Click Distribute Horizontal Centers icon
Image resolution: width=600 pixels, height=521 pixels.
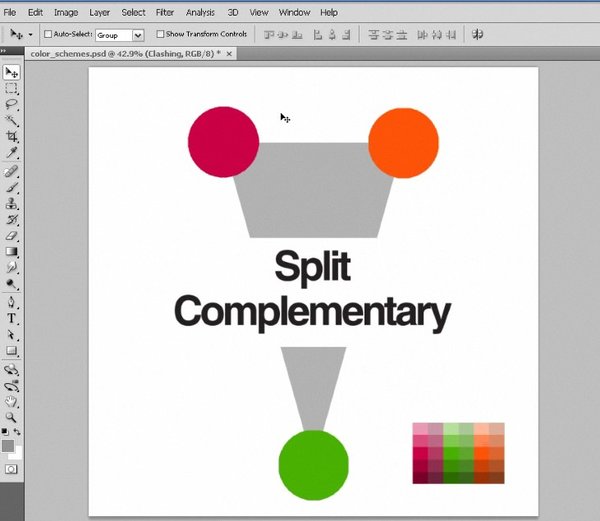(x=437, y=35)
